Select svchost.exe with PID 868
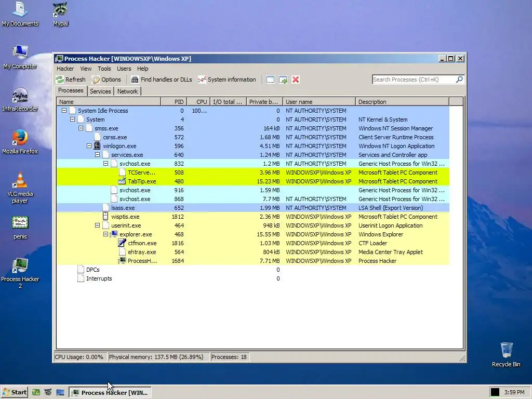532x399 pixels. pyautogui.click(x=253, y=199)
